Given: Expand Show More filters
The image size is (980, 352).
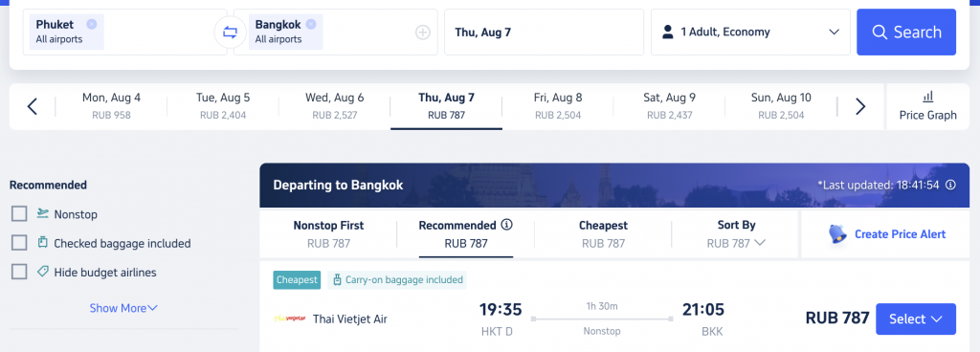Looking at the screenshot, I should [x=123, y=308].
